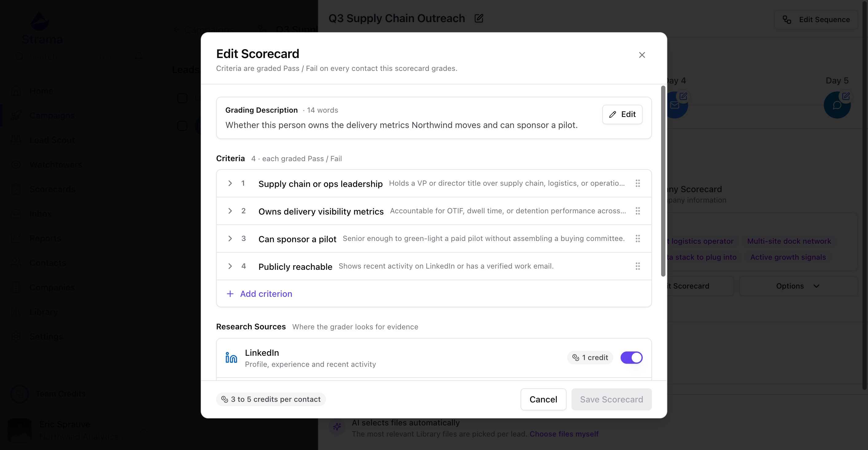Tick the second checkbox in the Leads list
868x450 pixels.
click(182, 126)
